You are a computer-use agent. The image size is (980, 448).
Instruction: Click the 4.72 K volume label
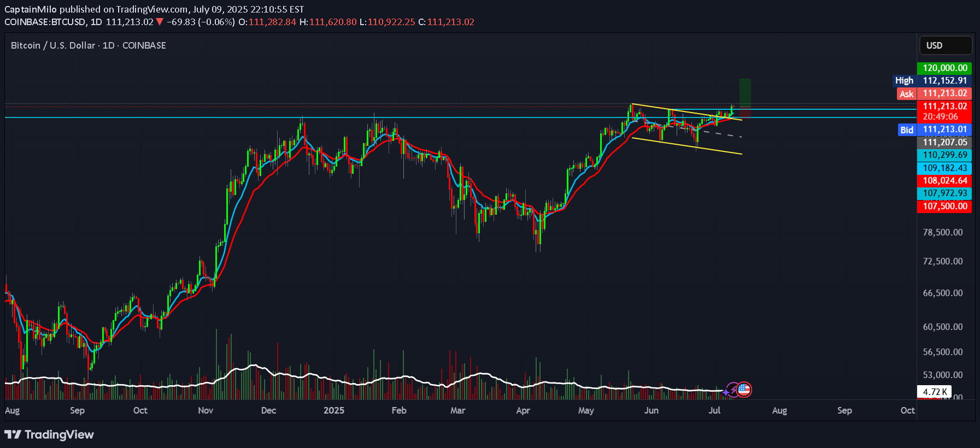pos(935,392)
